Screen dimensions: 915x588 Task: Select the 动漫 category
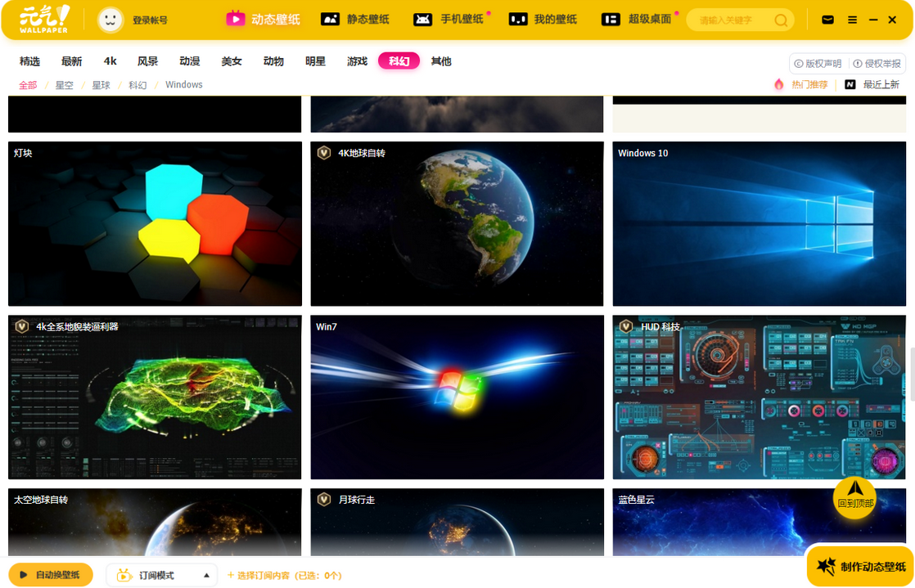pyautogui.click(x=190, y=61)
